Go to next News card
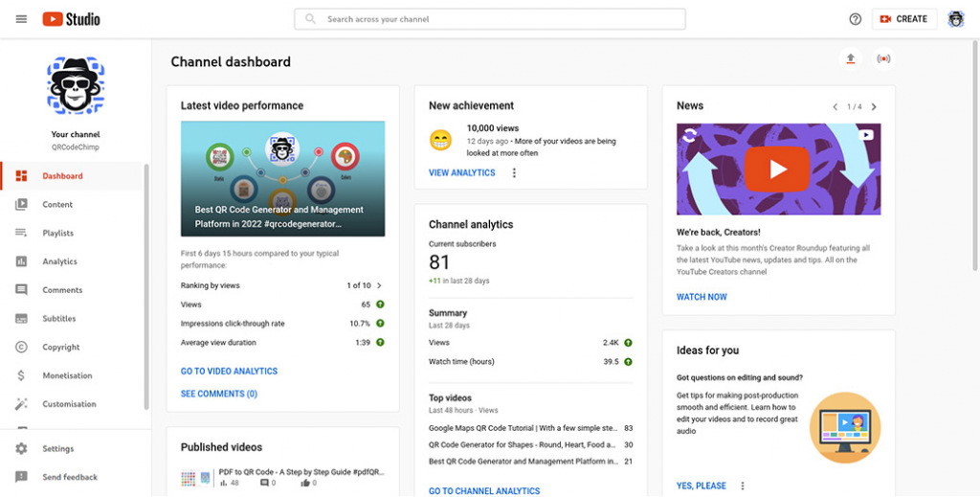 (x=874, y=107)
